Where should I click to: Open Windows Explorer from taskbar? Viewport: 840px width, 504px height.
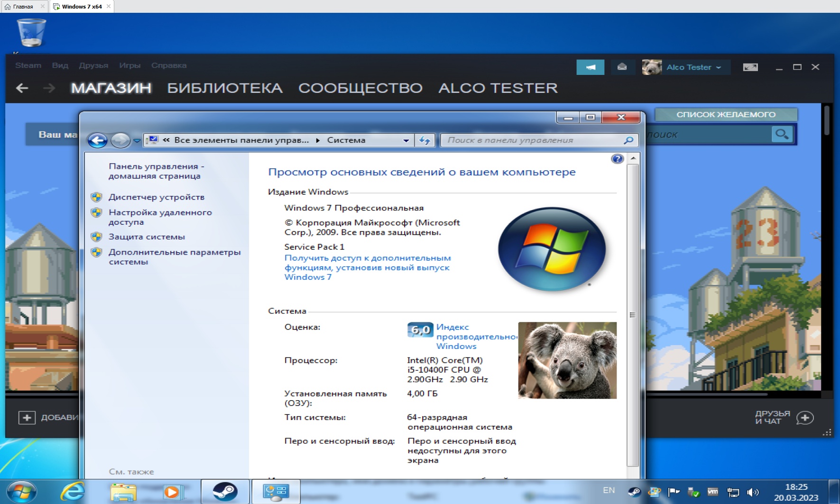(123, 492)
